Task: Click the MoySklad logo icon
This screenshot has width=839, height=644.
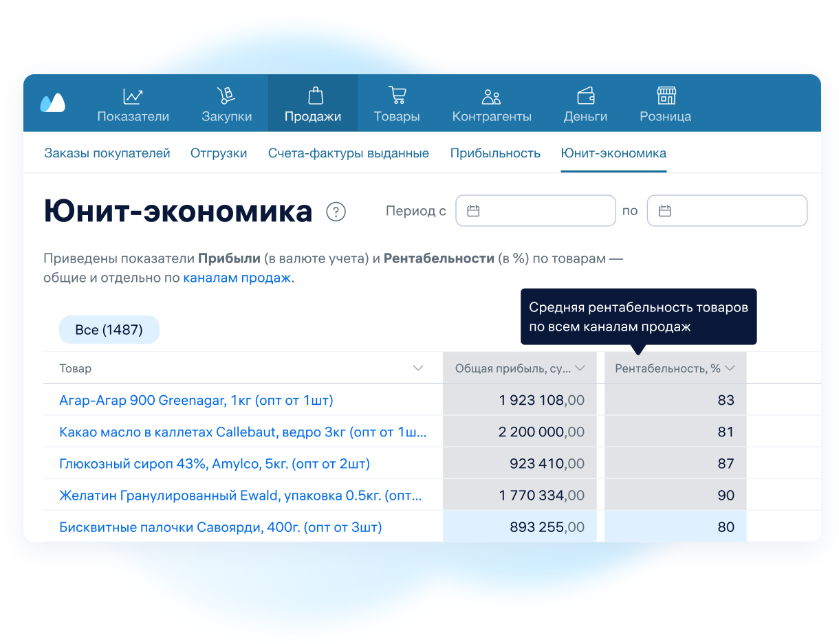Action: pos(53,103)
